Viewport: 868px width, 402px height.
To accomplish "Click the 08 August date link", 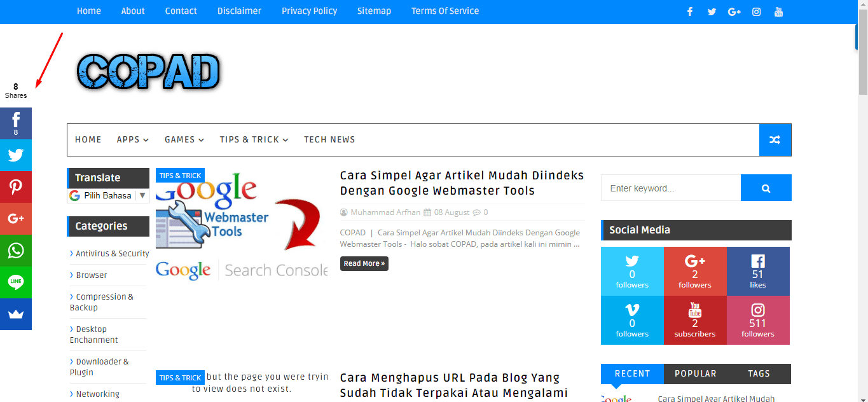I will click(x=451, y=212).
